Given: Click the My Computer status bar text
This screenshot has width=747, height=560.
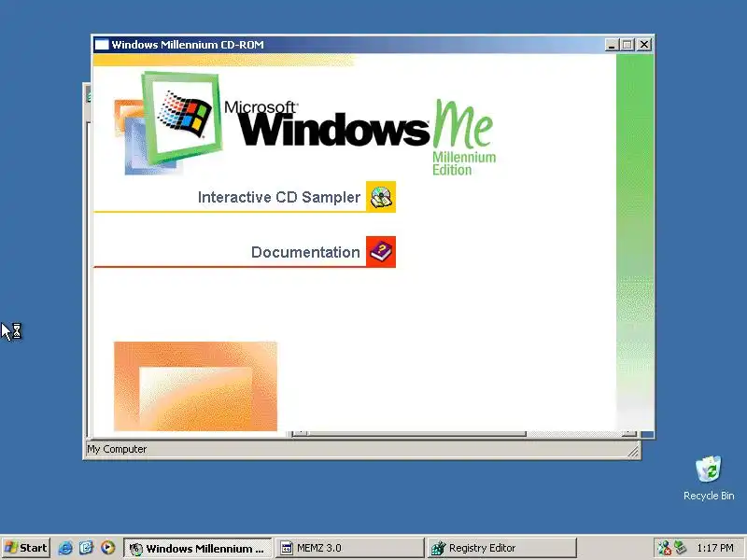Looking at the screenshot, I should (x=117, y=449).
